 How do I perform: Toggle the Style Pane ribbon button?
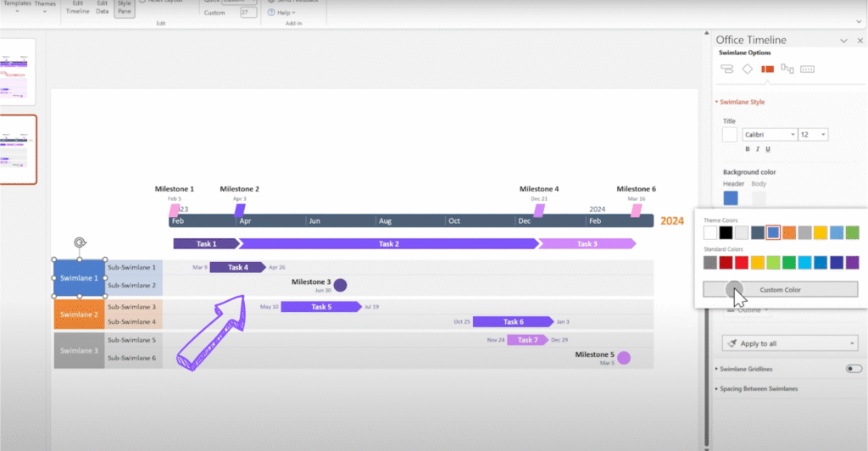tap(124, 7)
